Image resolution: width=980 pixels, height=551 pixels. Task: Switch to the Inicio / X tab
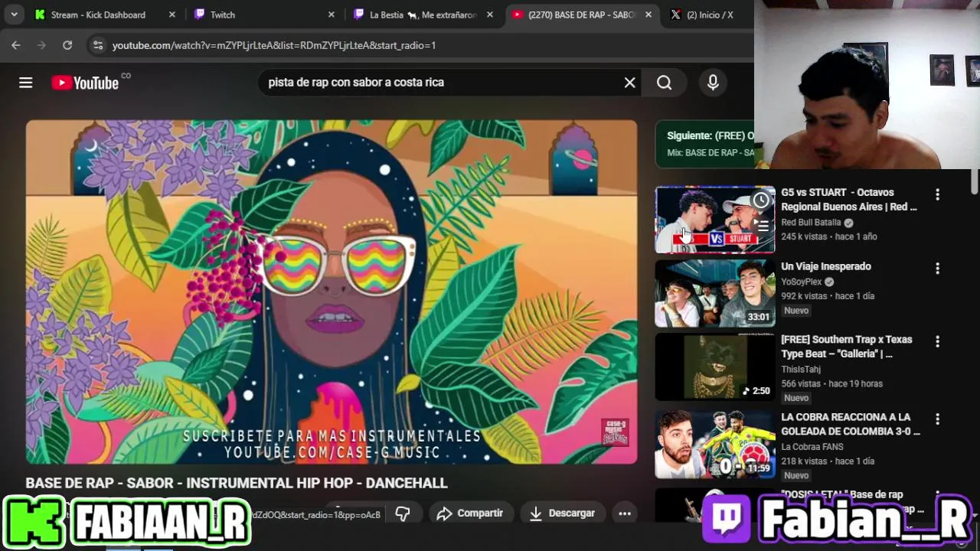[x=708, y=15]
